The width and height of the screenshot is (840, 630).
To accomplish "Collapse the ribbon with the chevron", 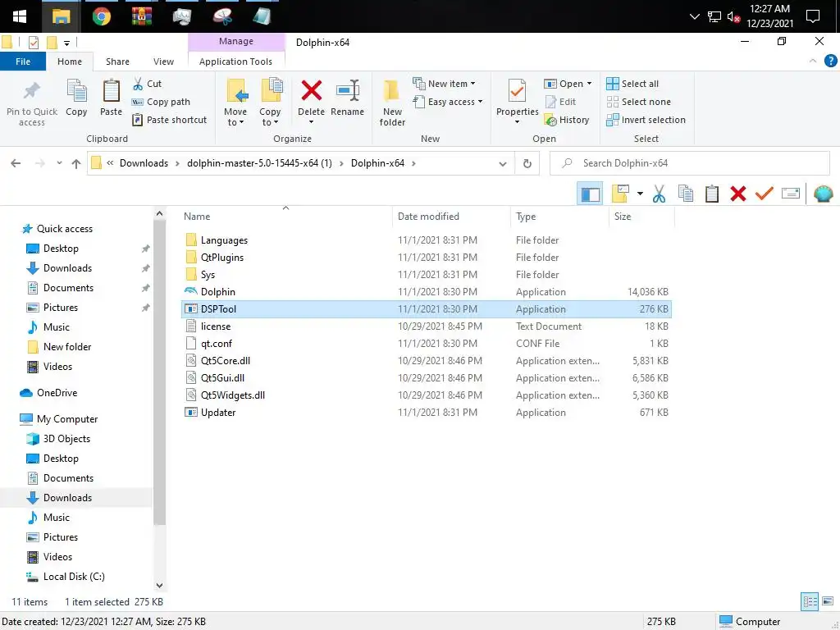I will click(x=813, y=61).
